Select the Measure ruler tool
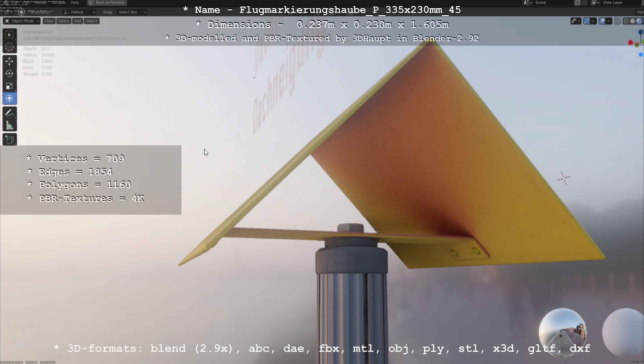Viewport: 644px width, 364px height. coord(9,126)
